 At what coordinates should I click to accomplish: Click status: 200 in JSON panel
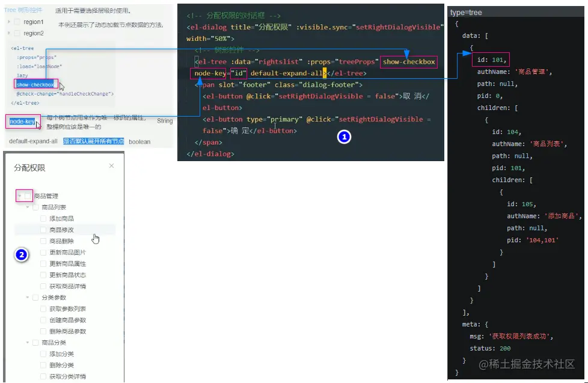(490, 349)
